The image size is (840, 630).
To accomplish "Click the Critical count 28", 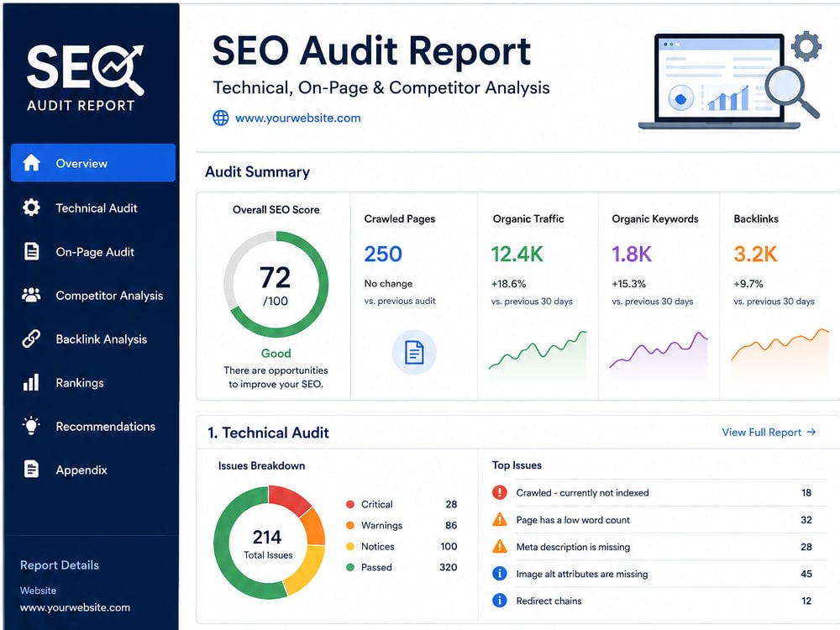I will point(451,504).
